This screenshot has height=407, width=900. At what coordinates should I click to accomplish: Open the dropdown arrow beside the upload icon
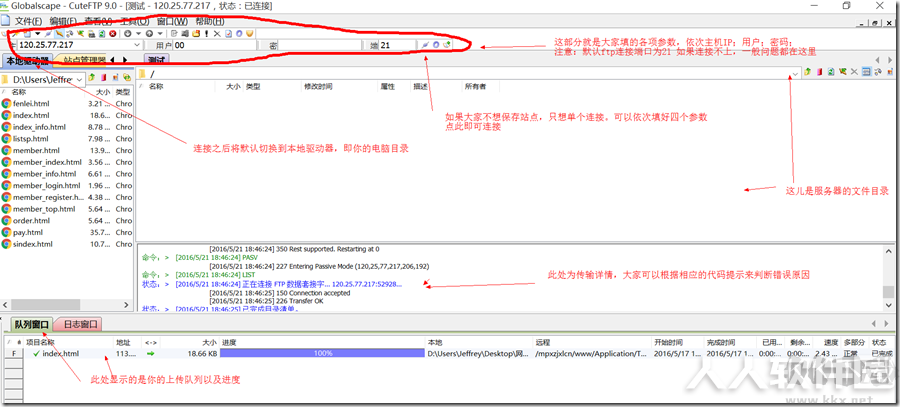click(160, 34)
